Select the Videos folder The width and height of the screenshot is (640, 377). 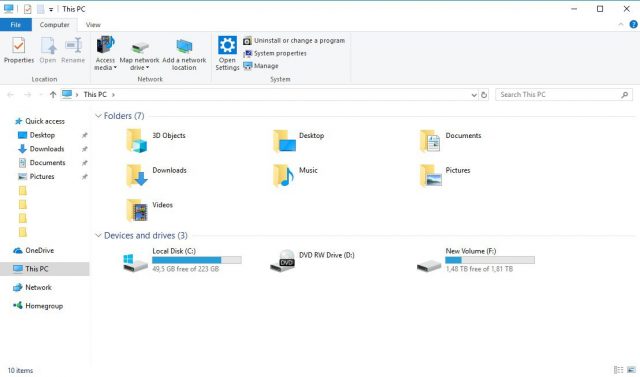149,209
